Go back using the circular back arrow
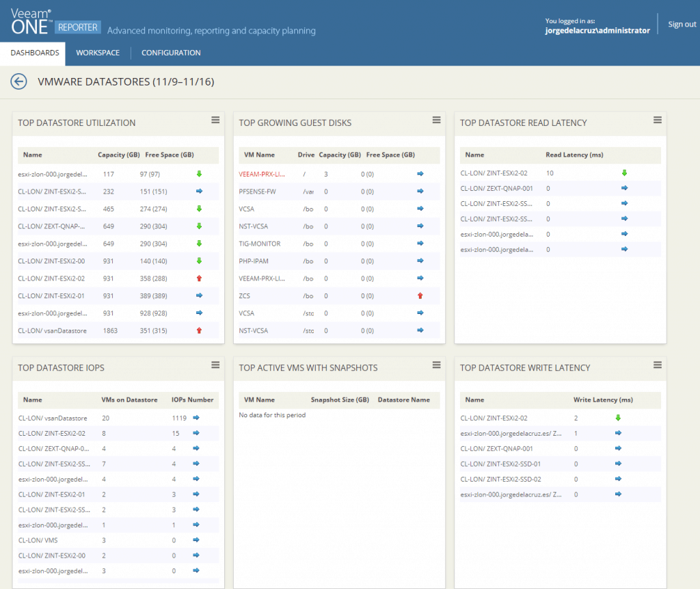700x589 pixels. [18, 82]
